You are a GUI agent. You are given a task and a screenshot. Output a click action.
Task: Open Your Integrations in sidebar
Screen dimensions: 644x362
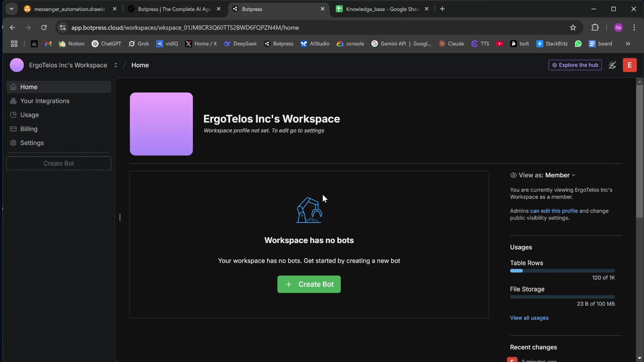click(59, 101)
